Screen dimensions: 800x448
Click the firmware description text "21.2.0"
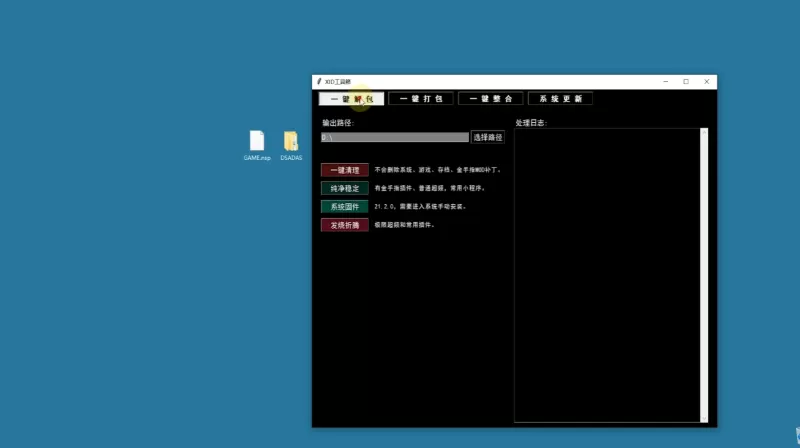384,207
